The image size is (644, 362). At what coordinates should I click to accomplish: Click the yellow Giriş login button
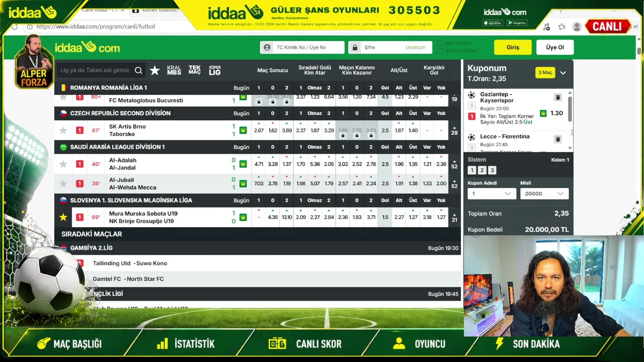[513, 47]
